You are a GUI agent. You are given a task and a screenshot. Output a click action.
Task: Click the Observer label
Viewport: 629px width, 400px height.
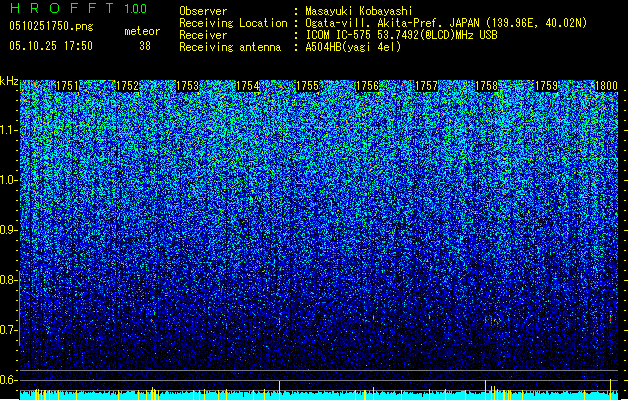click(203, 11)
